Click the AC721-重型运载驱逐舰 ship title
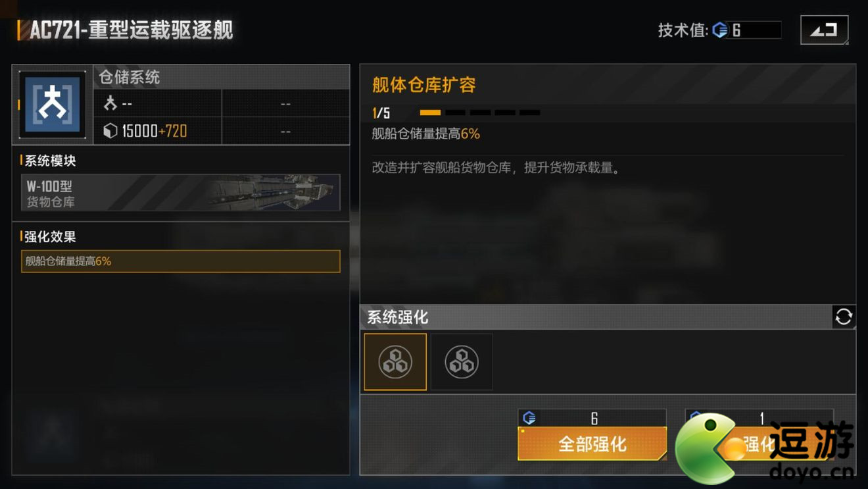The image size is (868, 489). pos(132,30)
